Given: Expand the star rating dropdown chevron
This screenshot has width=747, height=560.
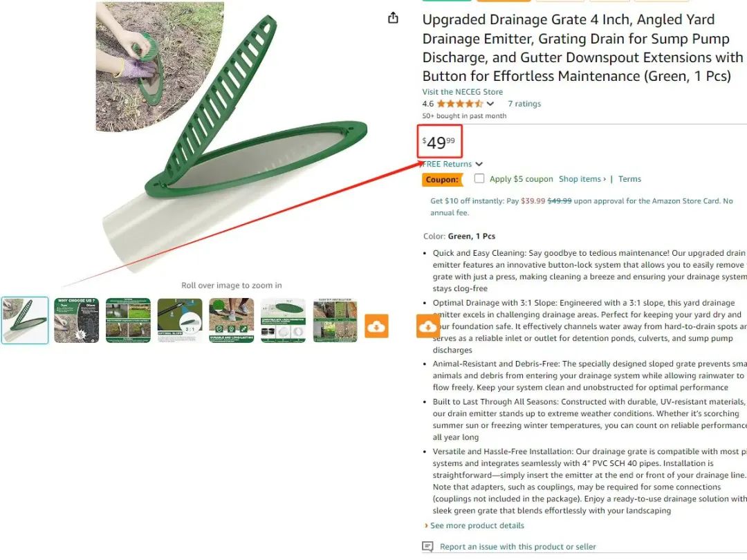Looking at the screenshot, I should coord(490,104).
